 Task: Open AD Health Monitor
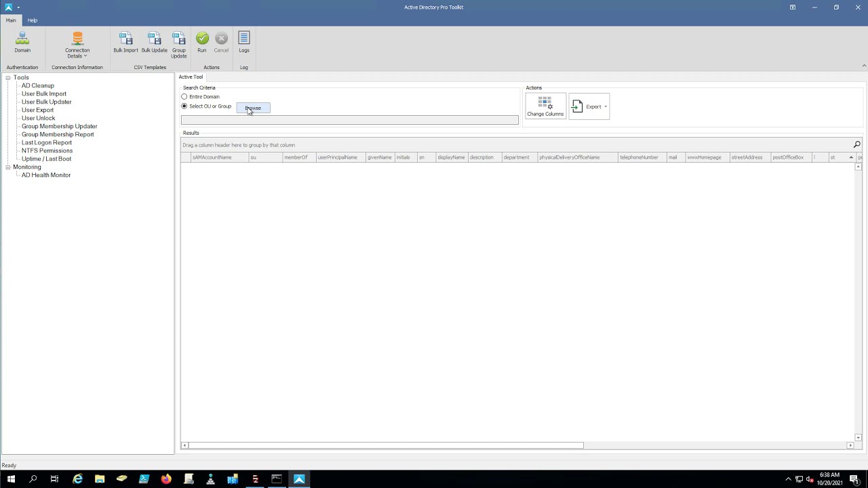46,175
